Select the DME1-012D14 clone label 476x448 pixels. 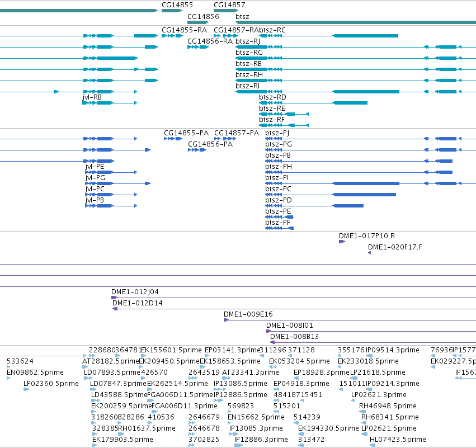(x=137, y=303)
